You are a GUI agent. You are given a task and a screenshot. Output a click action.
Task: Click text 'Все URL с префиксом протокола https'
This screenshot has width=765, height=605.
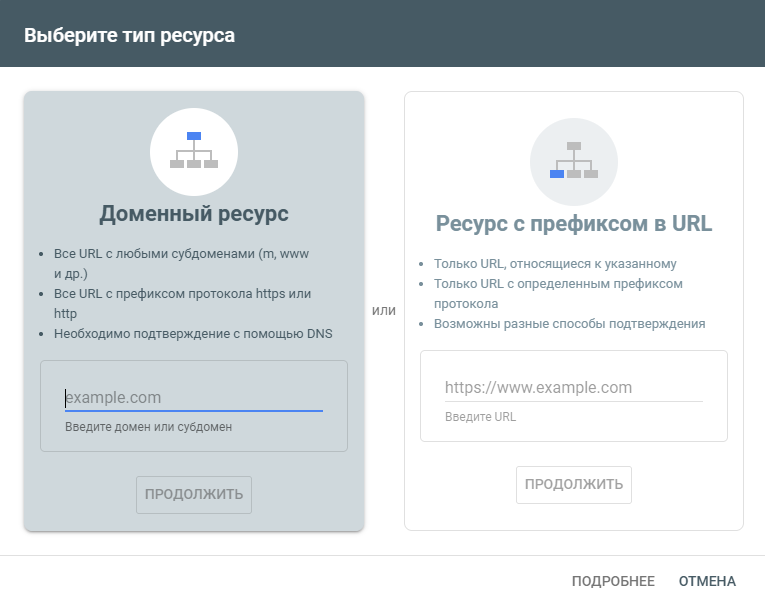coord(169,294)
